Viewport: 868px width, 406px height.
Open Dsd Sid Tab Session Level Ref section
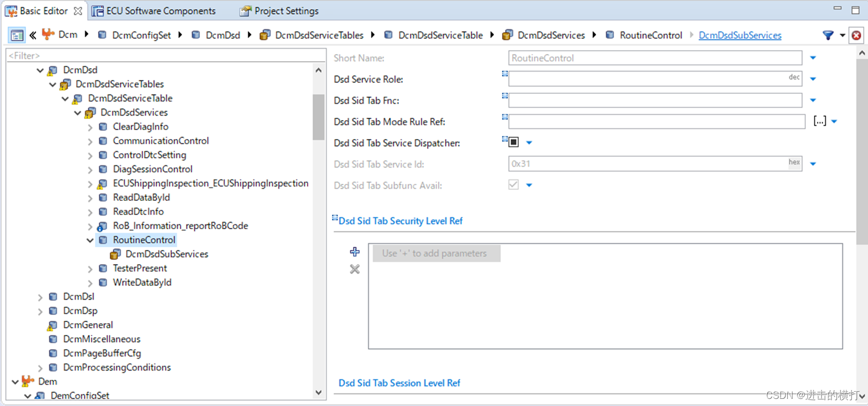click(399, 383)
